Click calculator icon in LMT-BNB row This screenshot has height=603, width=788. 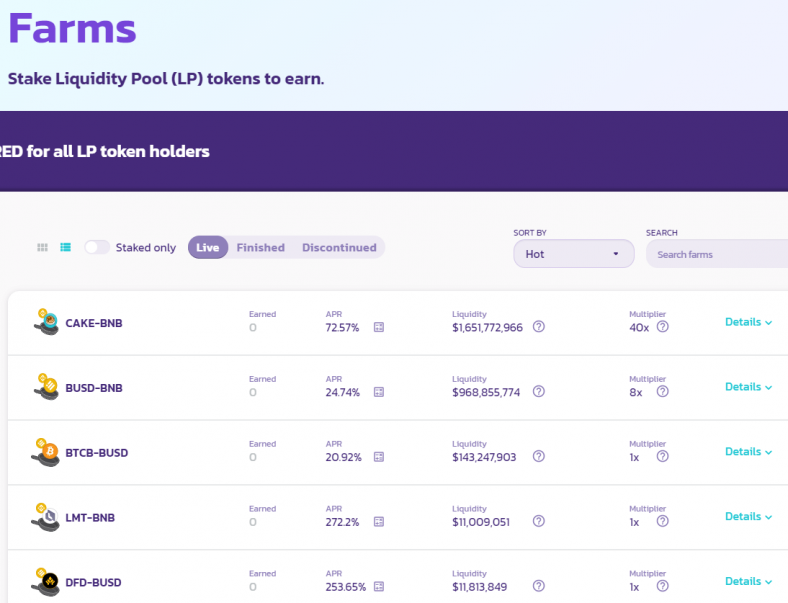tap(379, 522)
